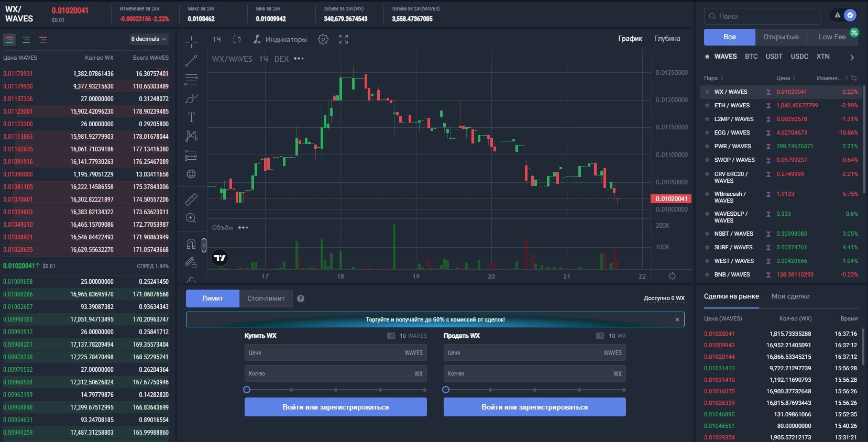The image size is (868, 442).
Task: Select the brush drawing tool
Action: 191,98
